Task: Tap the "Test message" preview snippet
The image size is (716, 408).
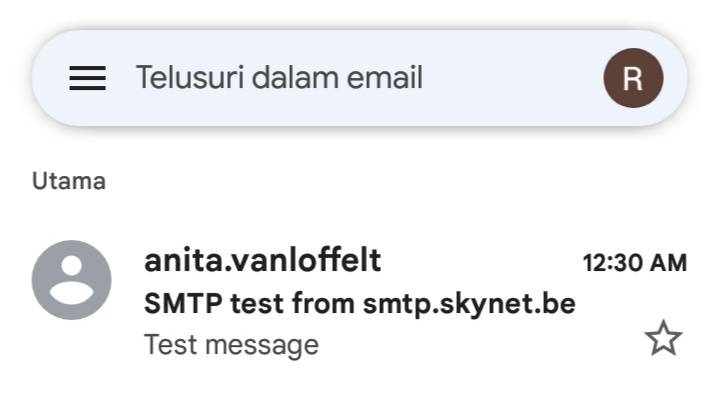Action: coord(231,345)
